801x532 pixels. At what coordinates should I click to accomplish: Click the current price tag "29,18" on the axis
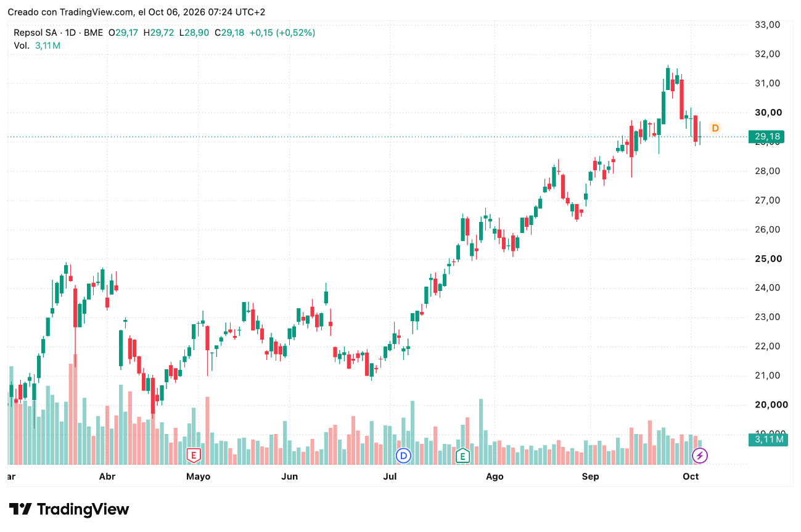(x=766, y=136)
